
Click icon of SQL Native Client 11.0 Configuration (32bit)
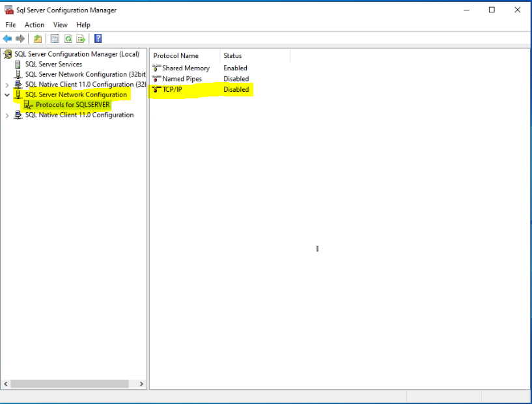[x=18, y=85]
